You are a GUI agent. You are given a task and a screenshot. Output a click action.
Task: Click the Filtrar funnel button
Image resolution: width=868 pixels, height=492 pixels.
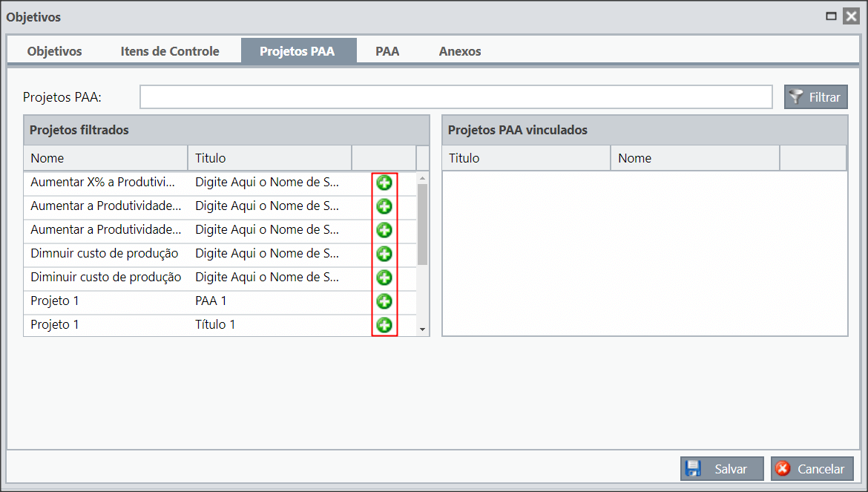pyautogui.click(x=816, y=97)
